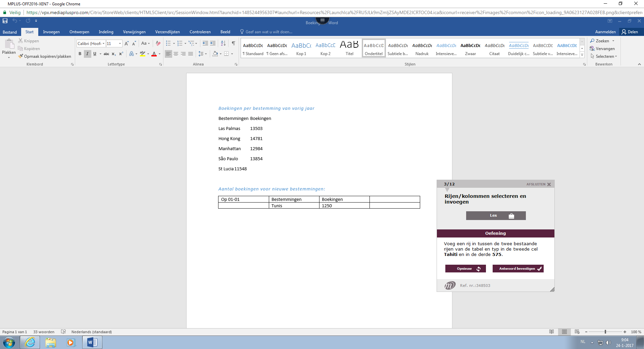Open the font size dropdown
Screen dimensions: 644x349
point(119,43)
